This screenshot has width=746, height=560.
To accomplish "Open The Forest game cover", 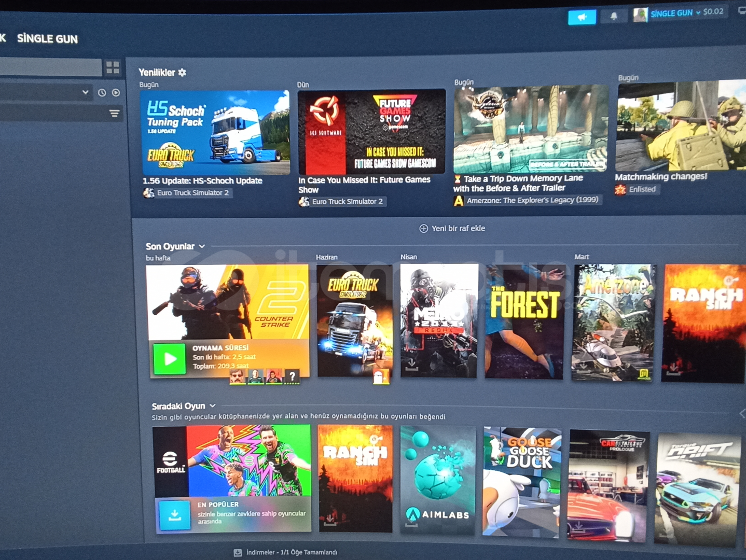I will point(525,321).
